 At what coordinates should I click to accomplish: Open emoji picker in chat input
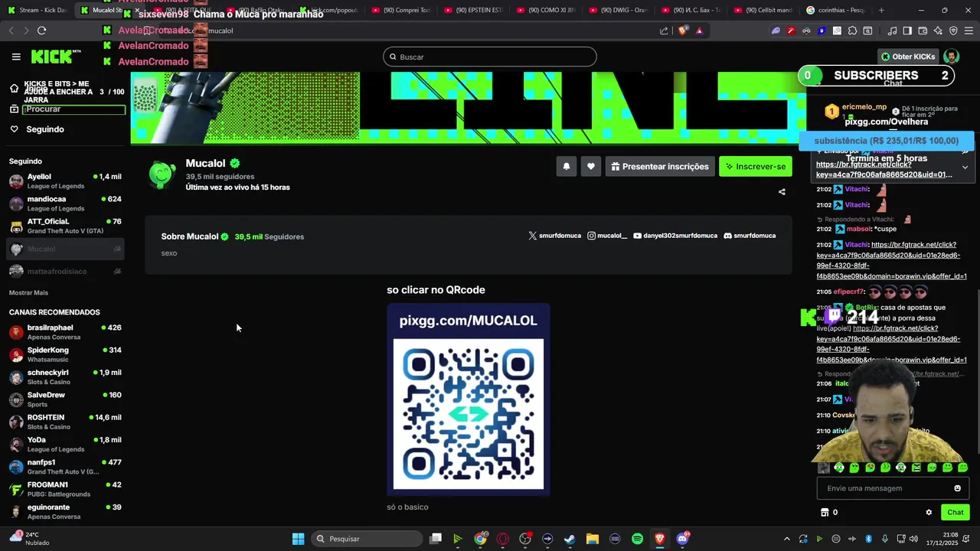click(957, 488)
